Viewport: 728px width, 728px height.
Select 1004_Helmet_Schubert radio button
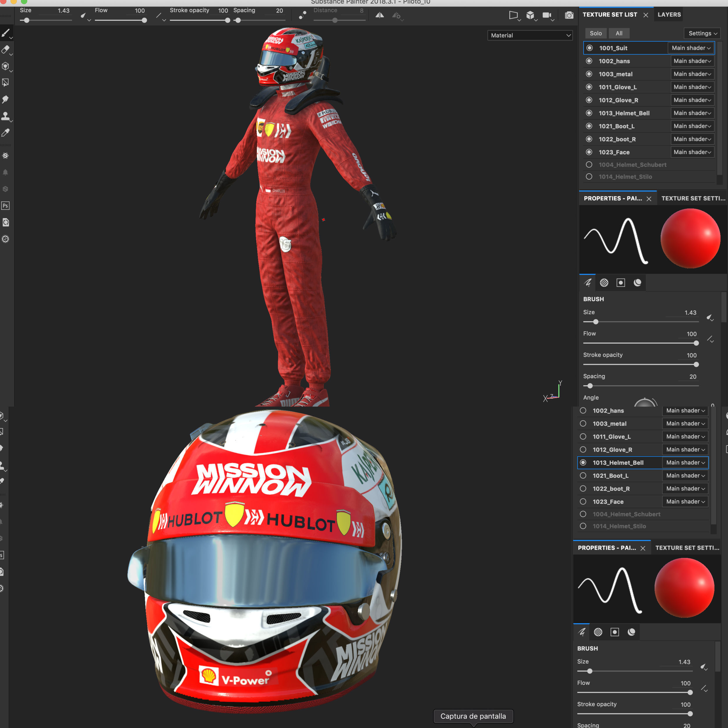click(589, 165)
